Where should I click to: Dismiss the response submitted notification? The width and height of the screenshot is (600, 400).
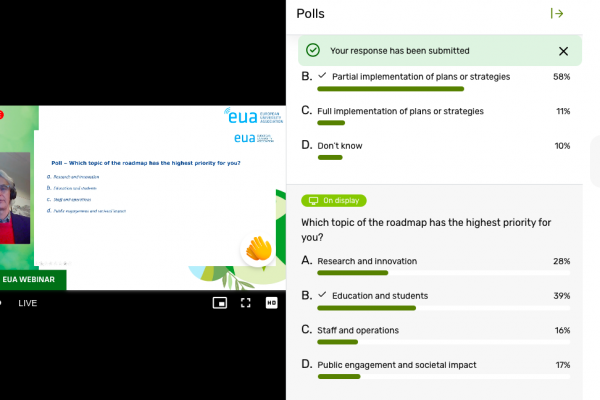[563, 51]
